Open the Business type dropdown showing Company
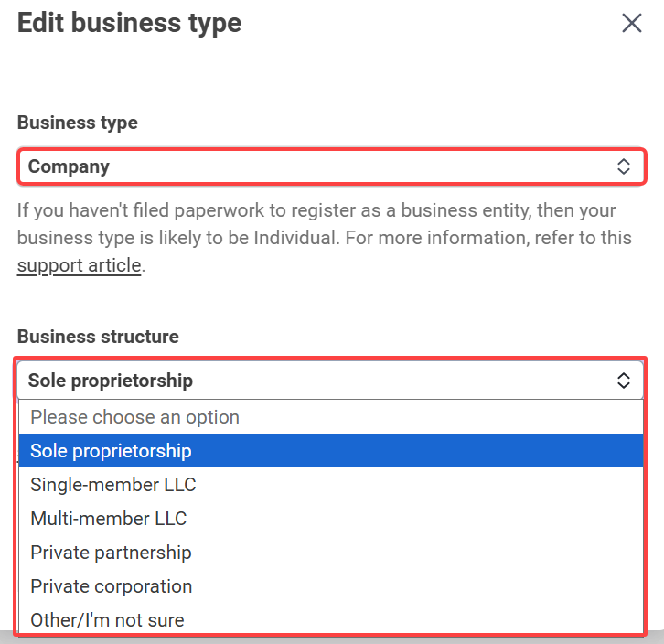 pos(329,166)
